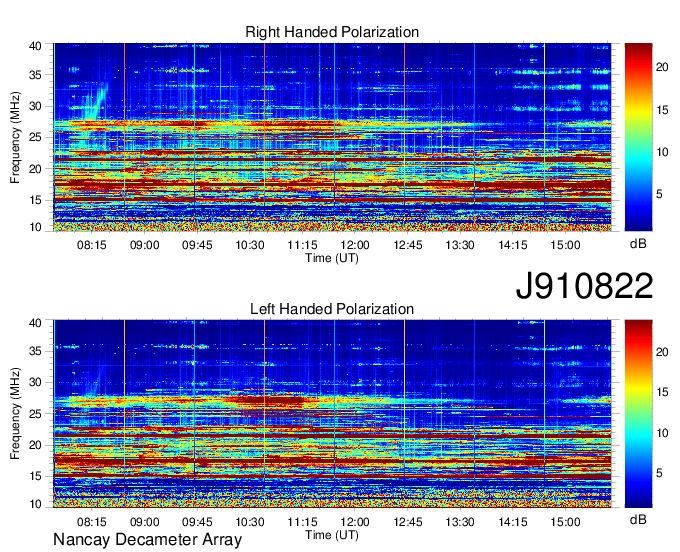Click the 10 dB mark on upper colorbar
The height and width of the screenshot is (552, 680).
click(662, 152)
